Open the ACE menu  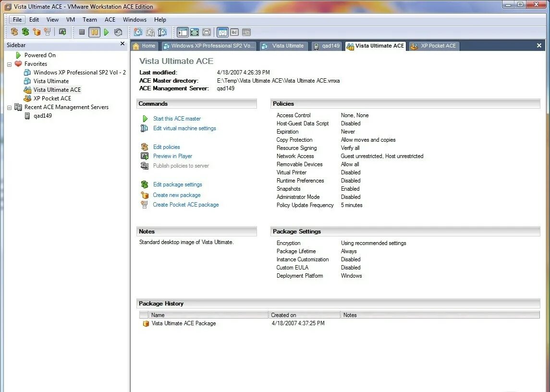click(x=110, y=20)
